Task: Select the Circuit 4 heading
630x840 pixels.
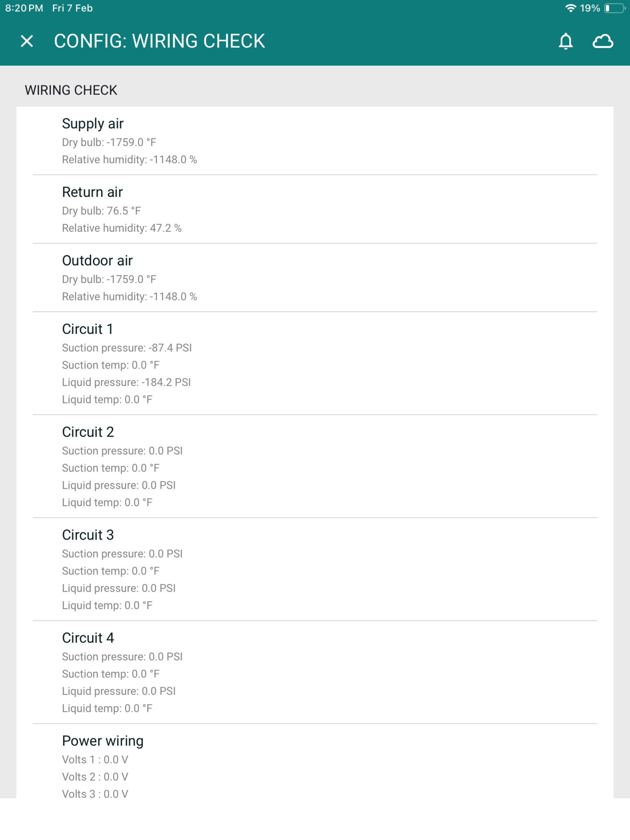Action: pos(88,638)
